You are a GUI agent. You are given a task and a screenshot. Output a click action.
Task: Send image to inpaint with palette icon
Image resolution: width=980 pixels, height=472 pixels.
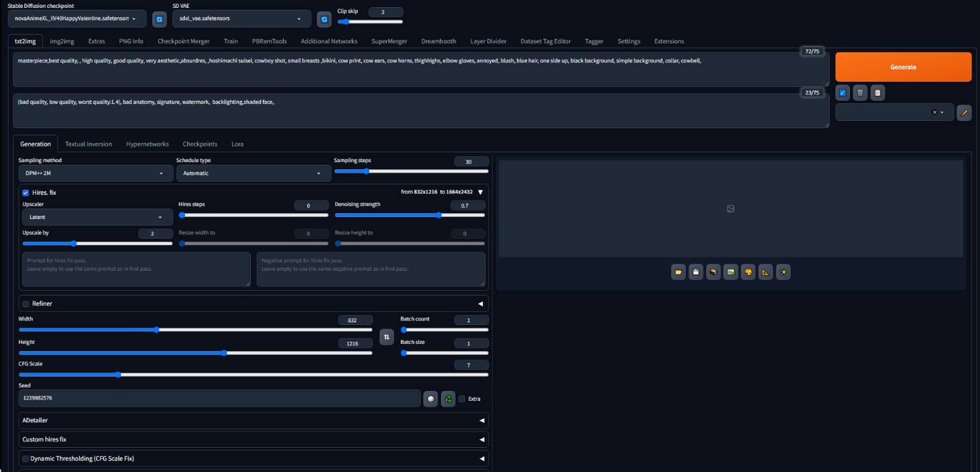click(748, 272)
